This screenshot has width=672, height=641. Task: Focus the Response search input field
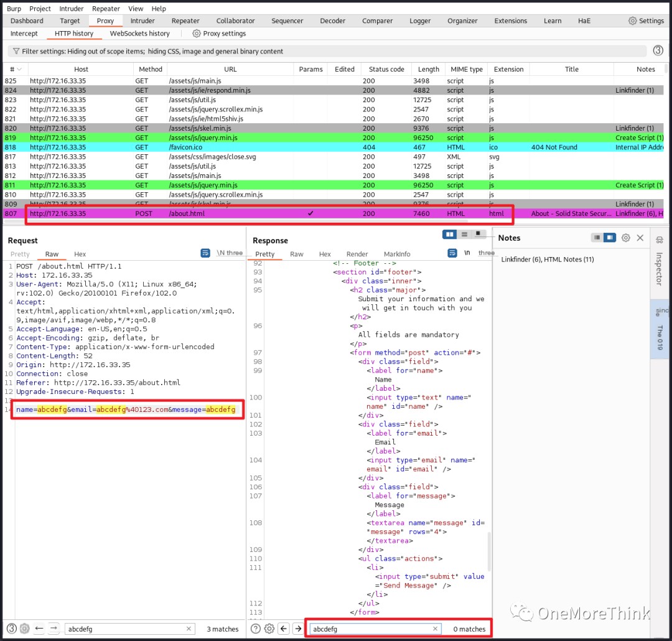click(x=375, y=629)
